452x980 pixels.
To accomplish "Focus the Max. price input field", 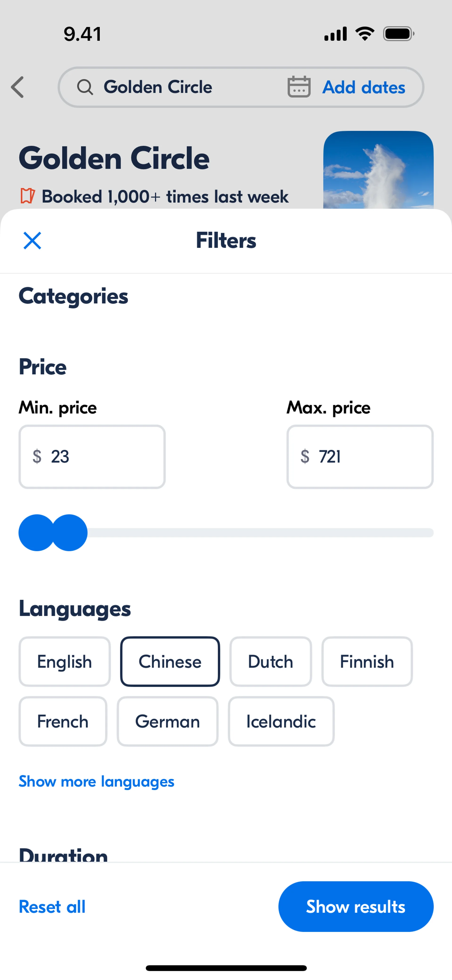I will pyautogui.click(x=360, y=457).
